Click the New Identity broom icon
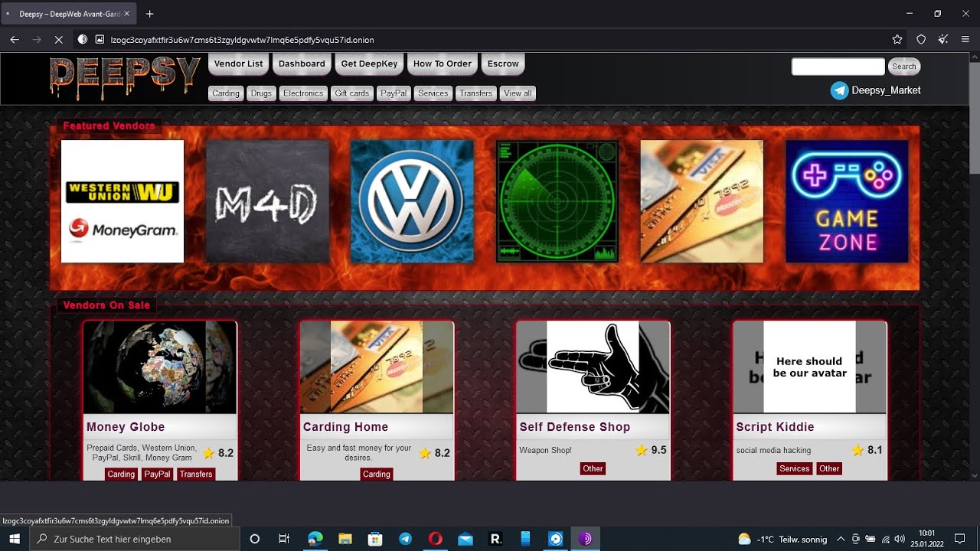 943,39
